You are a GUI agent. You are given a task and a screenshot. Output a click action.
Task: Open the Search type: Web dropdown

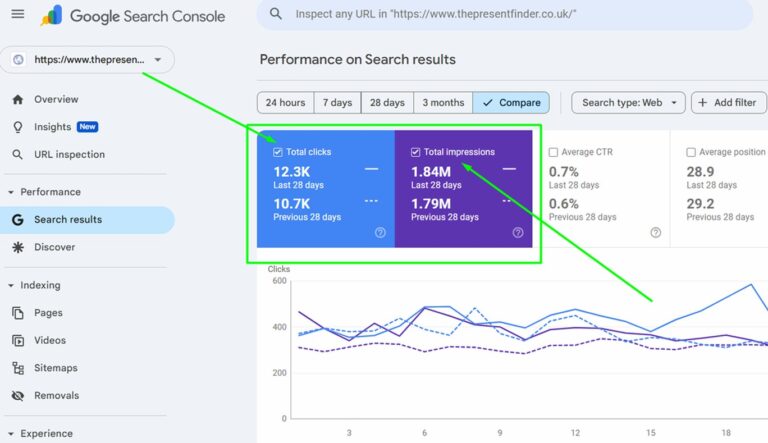tap(628, 102)
